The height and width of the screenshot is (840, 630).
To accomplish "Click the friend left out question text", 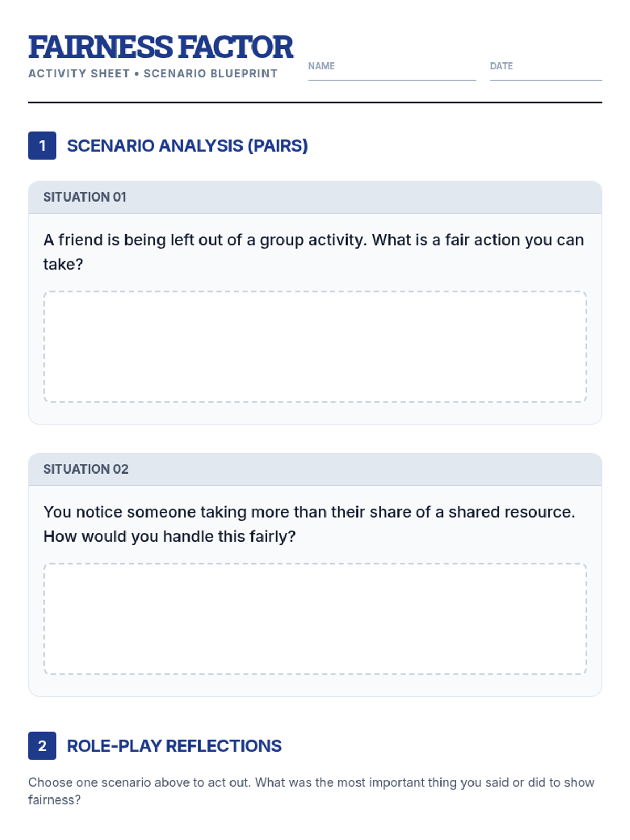I will (x=314, y=252).
